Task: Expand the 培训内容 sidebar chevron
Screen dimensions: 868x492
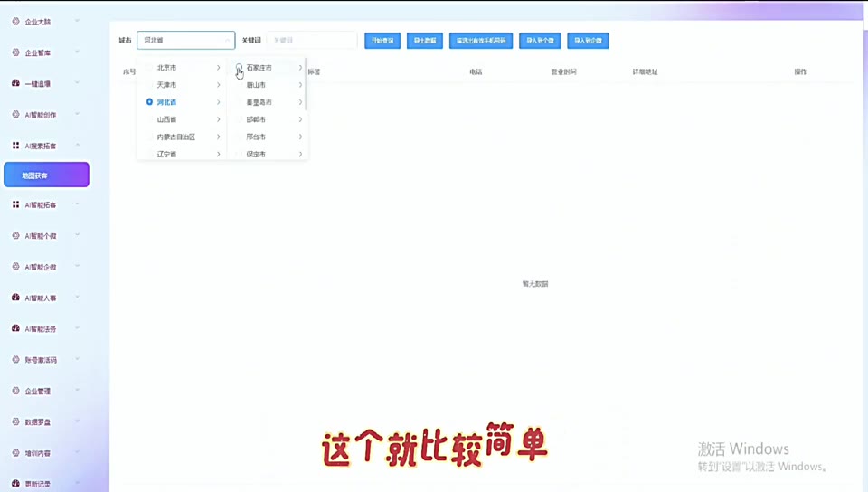Action: 77,452
